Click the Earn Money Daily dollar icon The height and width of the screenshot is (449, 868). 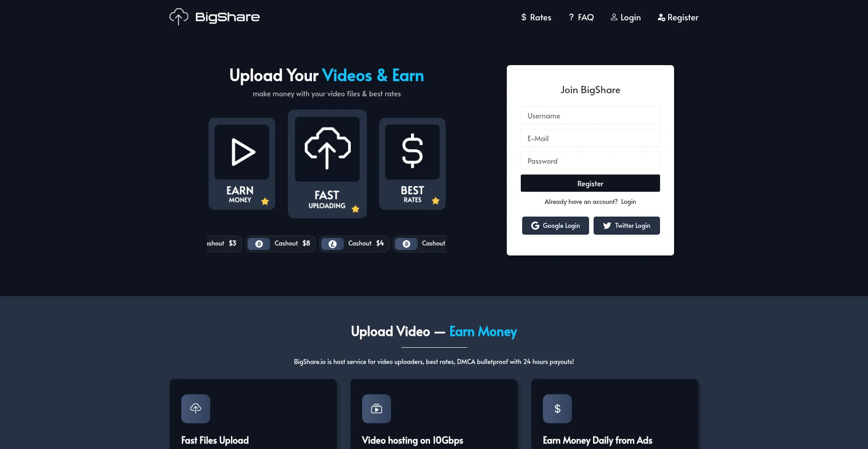pyautogui.click(x=557, y=408)
